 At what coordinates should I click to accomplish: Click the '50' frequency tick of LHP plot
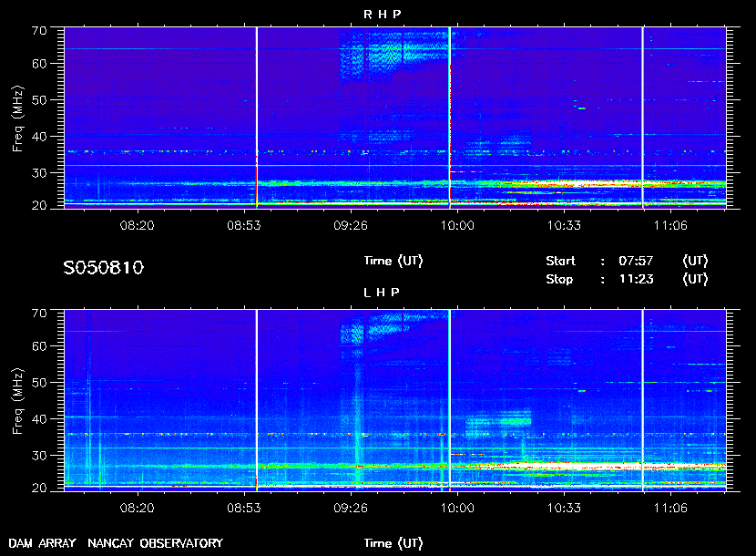39,383
